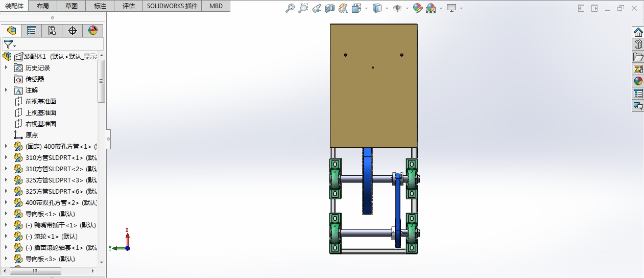Viewport: 644px width, 278px height.
Task: Click the Display Style icon
Action: point(377,8)
